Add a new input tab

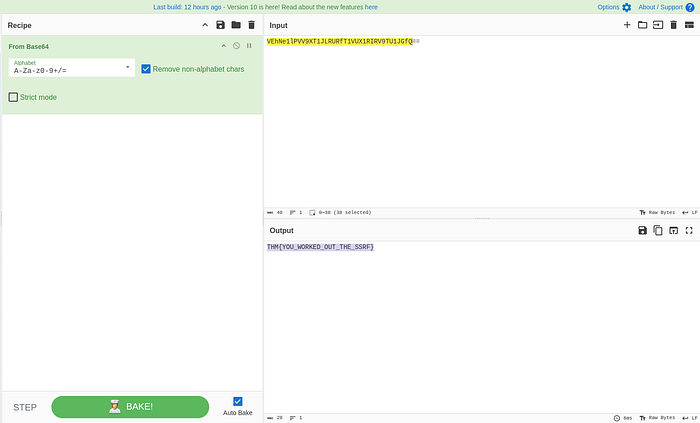627,25
